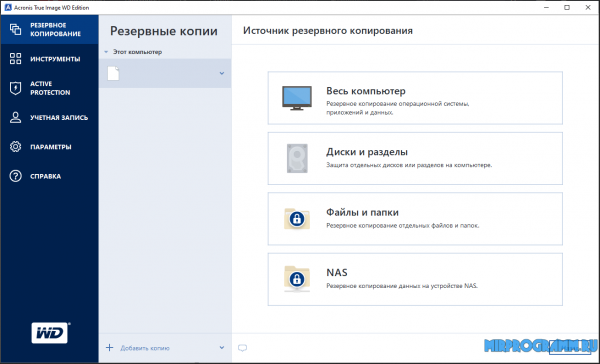Select the blank document backup thumbnail

[x=113, y=73]
